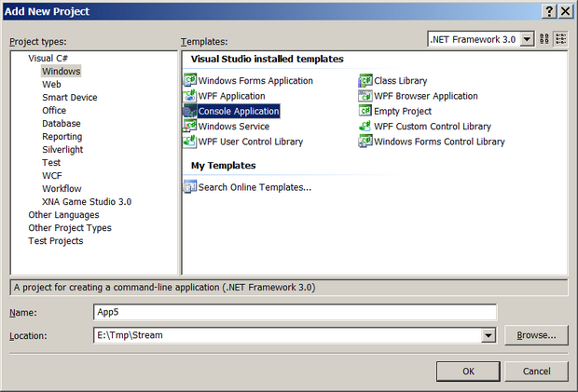
Task: Click the Console Application template icon
Action: click(190, 111)
